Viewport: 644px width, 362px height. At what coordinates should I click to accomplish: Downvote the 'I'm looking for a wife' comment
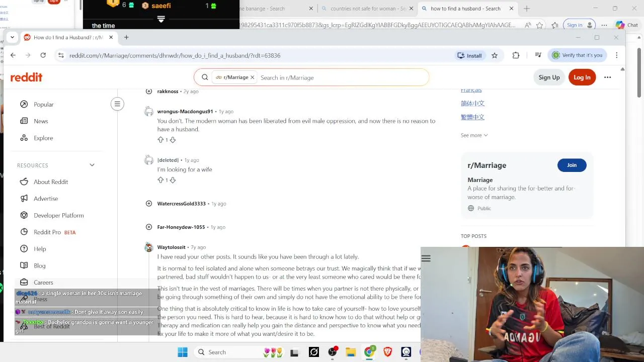coord(173,180)
